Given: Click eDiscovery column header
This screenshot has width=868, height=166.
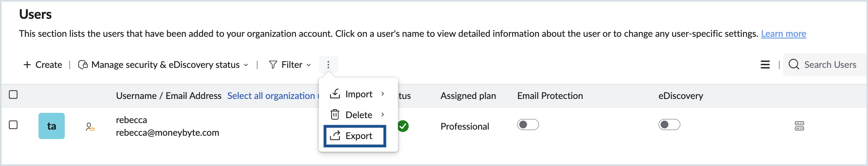Looking at the screenshot, I should (681, 96).
